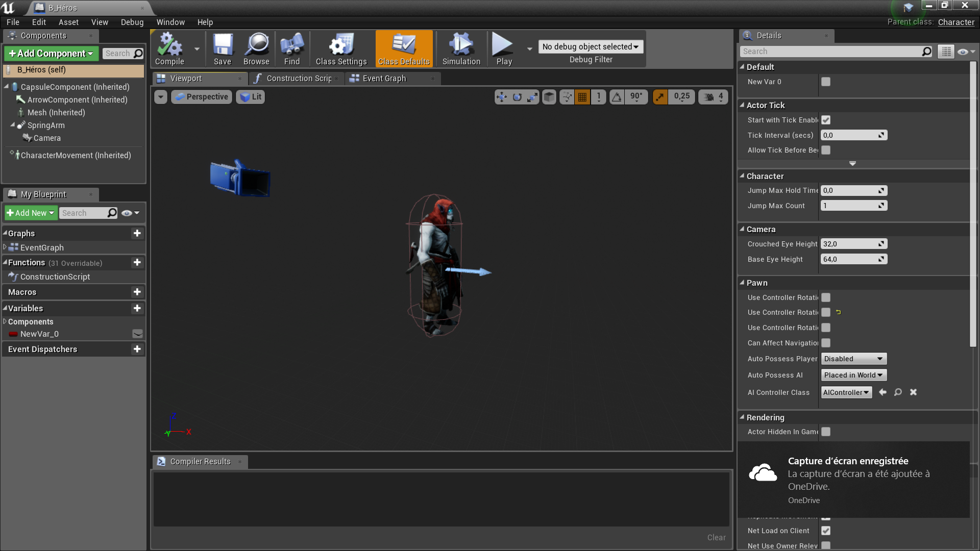
Task: Toggle grid snapping in the viewport
Action: pos(581,96)
